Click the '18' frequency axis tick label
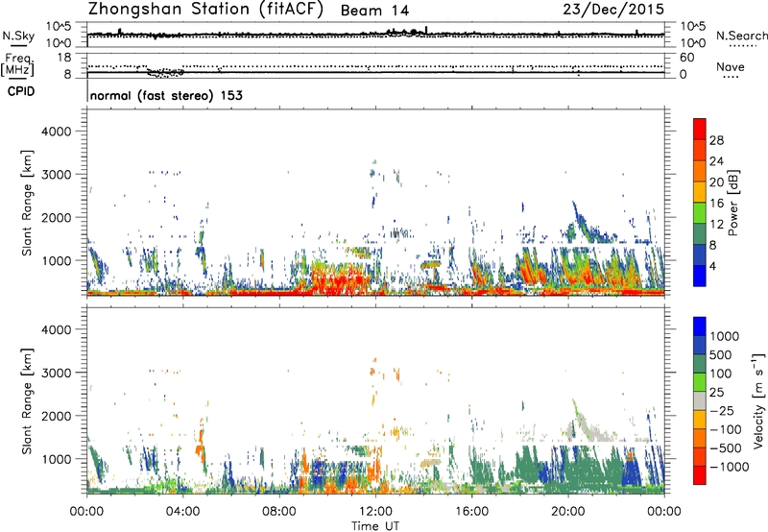The height and width of the screenshot is (532, 768). (x=64, y=58)
